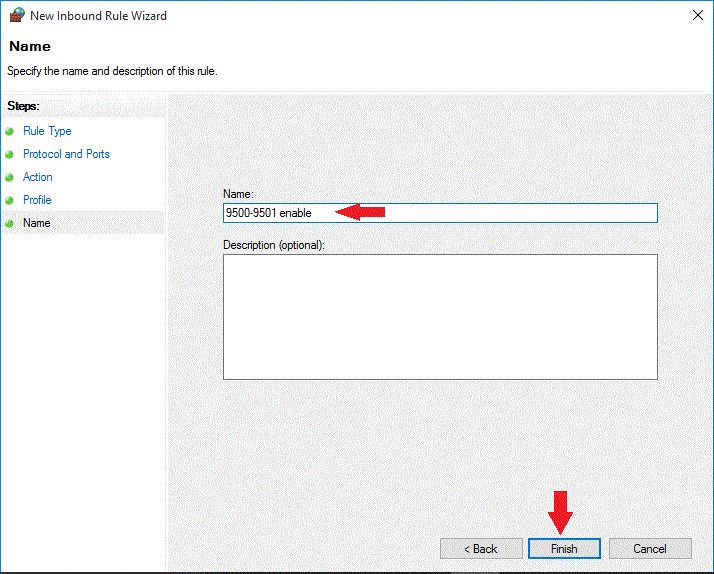This screenshot has height=574, width=714.
Task: Click the firewall wizard icon in title bar
Action: (15, 16)
